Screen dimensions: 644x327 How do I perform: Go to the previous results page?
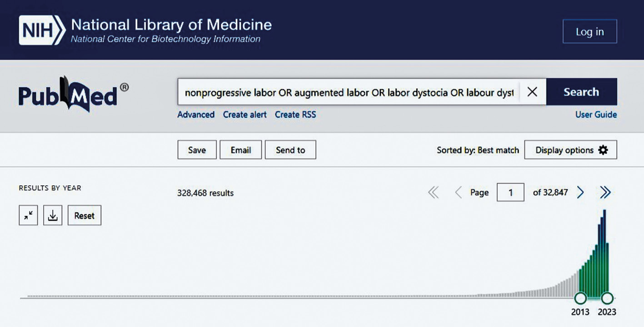coord(458,193)
